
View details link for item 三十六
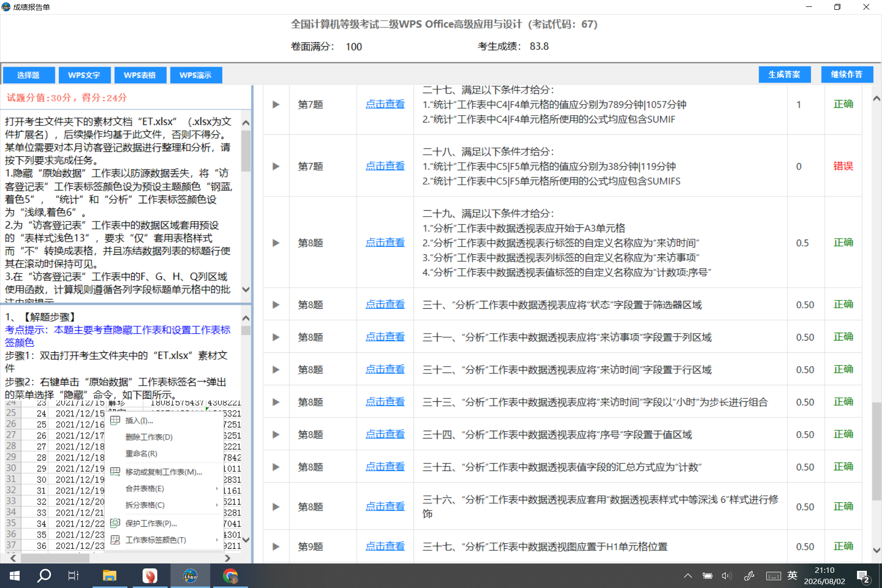coord(385,506)
